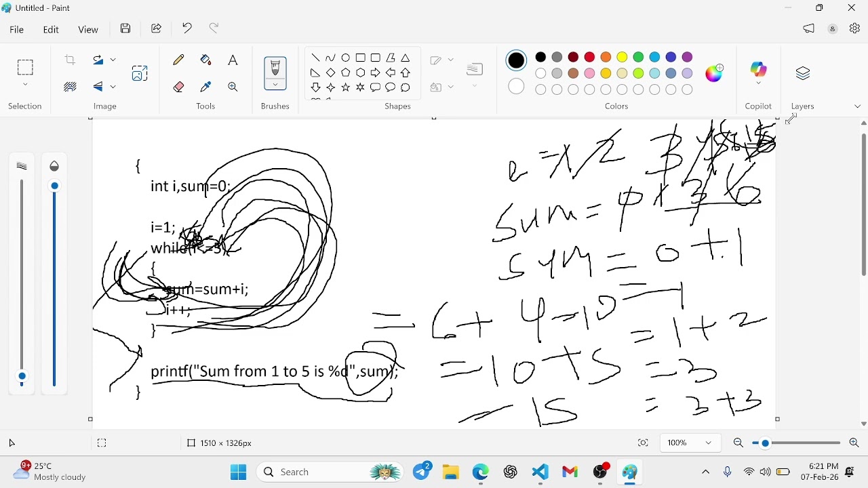Select the Text tool
The image size is (868, 488).
click(233, 60)
